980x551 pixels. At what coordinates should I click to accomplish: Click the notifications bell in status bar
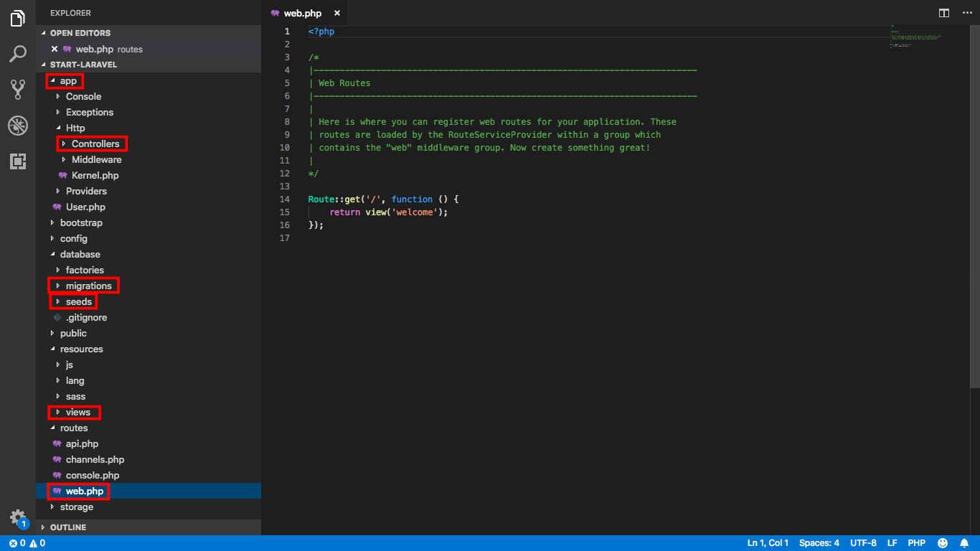point(965,543)
